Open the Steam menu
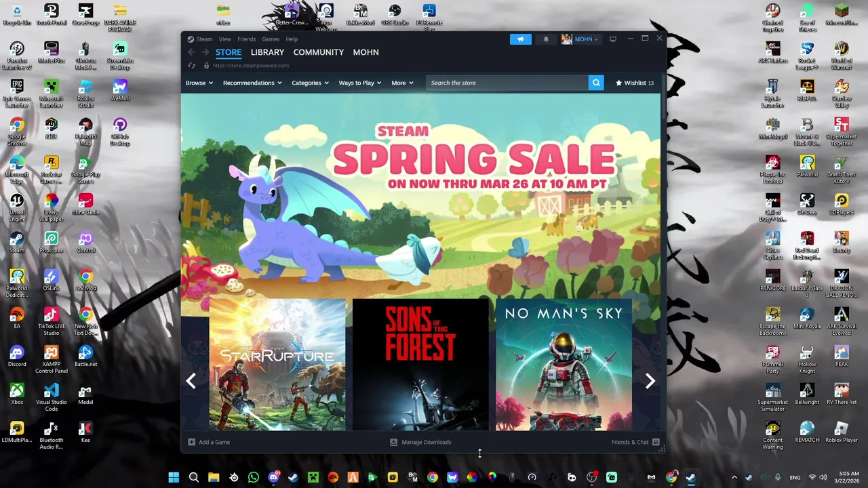The image size is (868, 488). click(x=204, y=39)
